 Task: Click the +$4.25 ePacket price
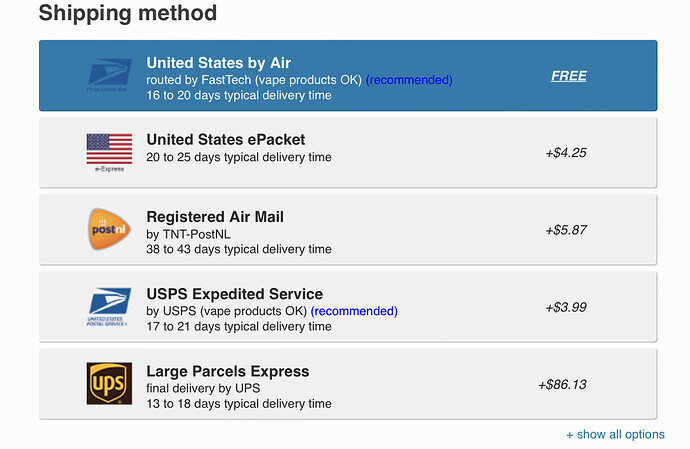(x=566, y=153)
